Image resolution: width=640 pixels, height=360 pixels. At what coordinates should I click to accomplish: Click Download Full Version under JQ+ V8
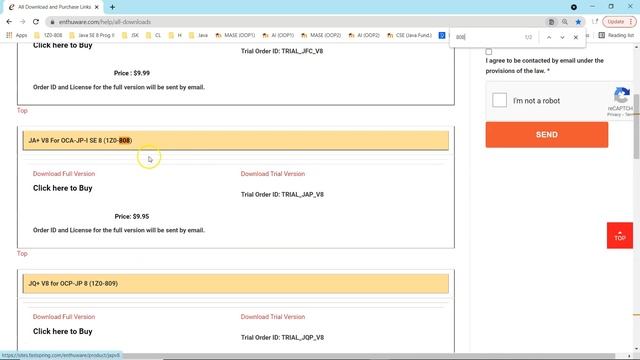64,317
